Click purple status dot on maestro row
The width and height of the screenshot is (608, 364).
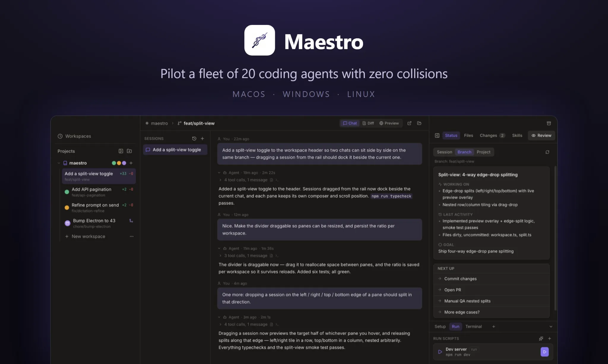coord(124,163)
